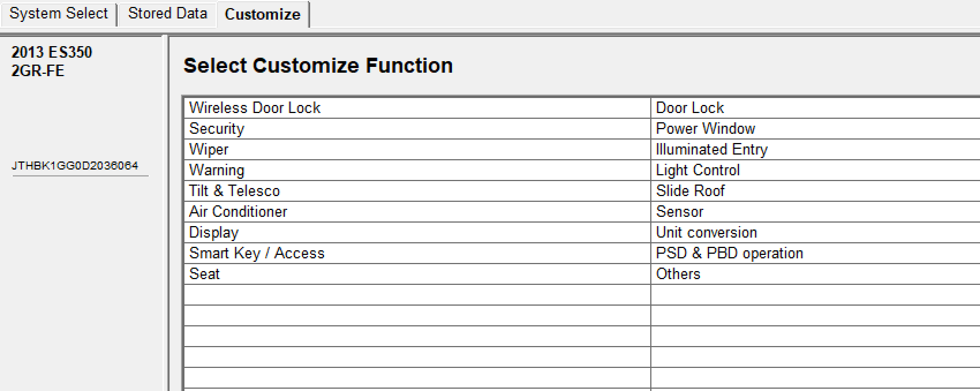Select PSD & PBD operation

coord(730,253)
